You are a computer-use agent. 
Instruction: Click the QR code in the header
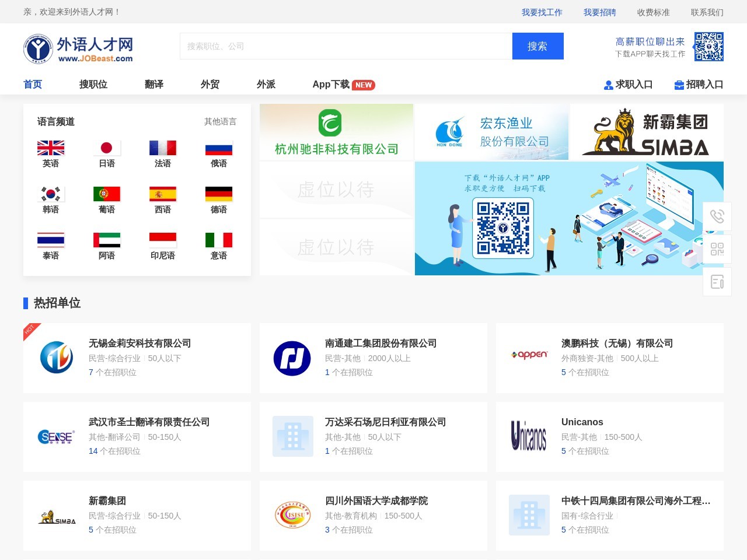coord(708,47)
